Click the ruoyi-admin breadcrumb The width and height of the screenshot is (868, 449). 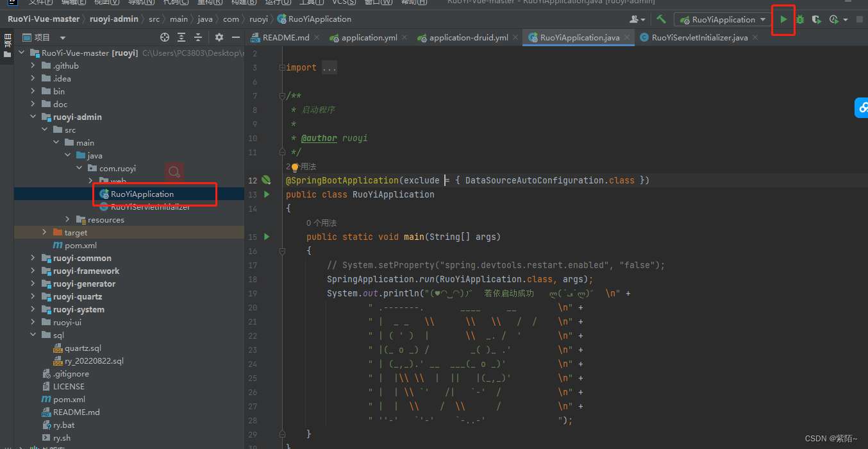[113, 19]
